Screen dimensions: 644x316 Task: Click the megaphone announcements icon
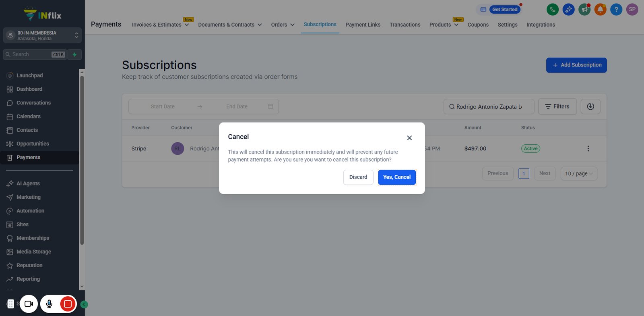(x=584, y=9)
